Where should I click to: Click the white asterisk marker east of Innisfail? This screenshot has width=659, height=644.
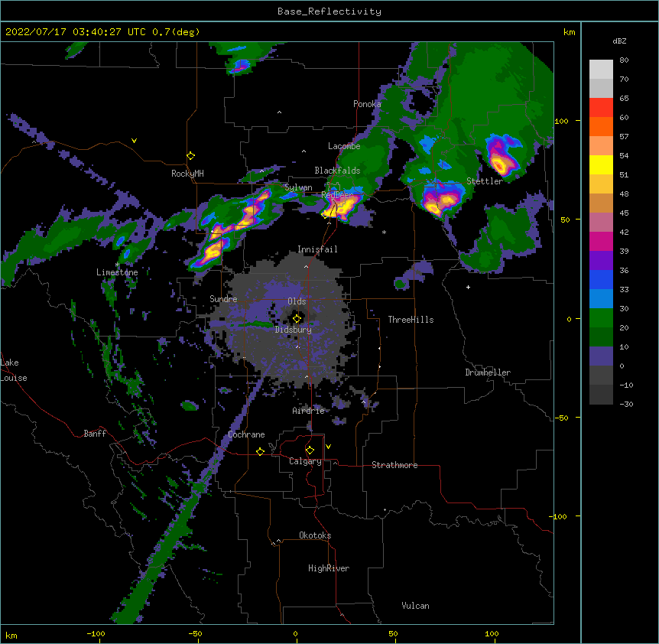point(384,232)
